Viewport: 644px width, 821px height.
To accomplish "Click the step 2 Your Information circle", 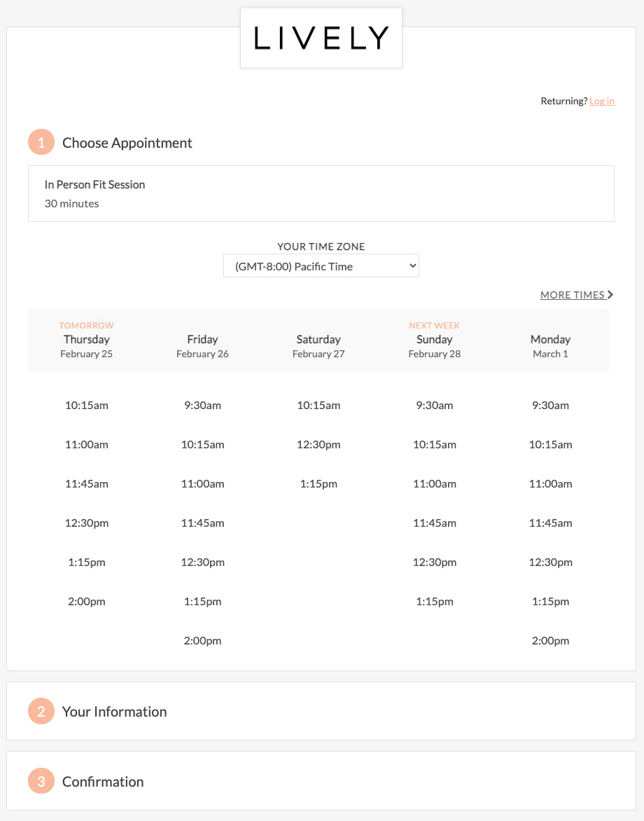I will click(41, 711).
